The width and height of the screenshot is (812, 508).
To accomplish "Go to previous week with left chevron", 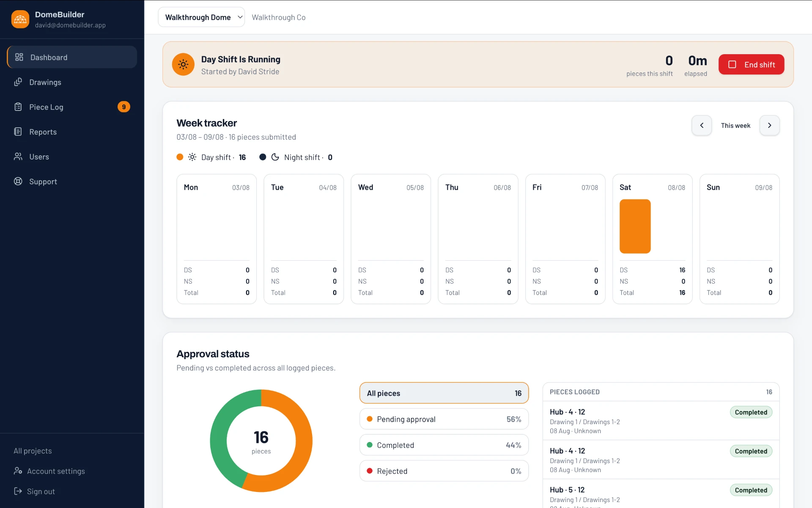I will click(702, 125).
